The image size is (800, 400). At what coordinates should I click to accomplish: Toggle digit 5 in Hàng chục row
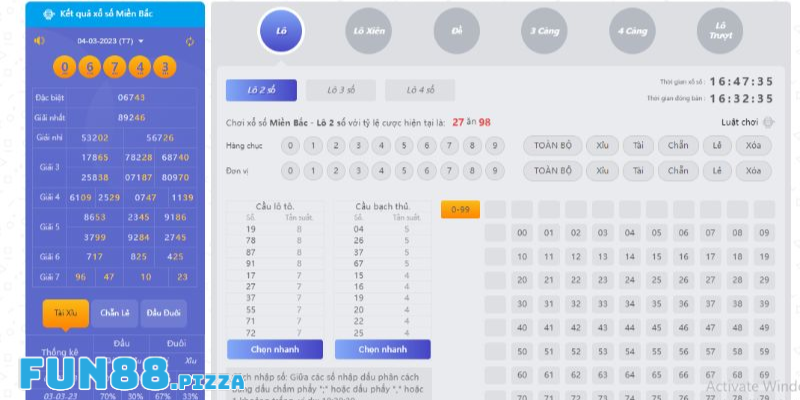tap(403, 146)
